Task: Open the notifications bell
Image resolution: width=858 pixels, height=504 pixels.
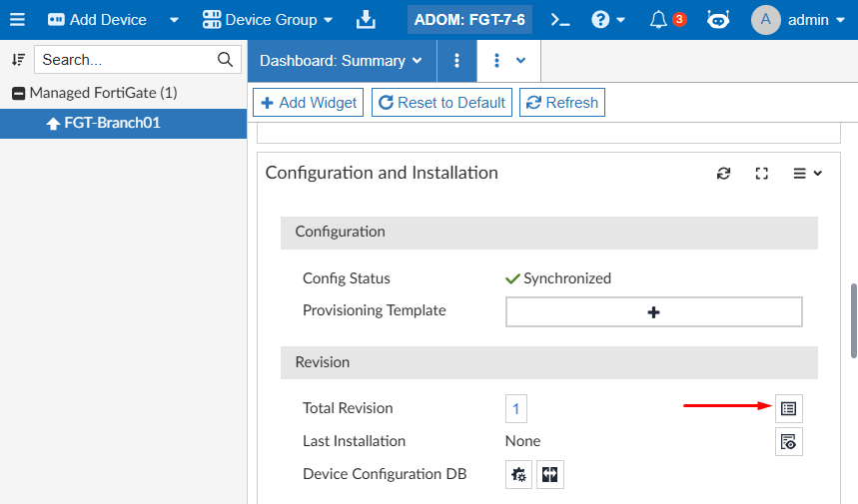Action: pos(658,20)
